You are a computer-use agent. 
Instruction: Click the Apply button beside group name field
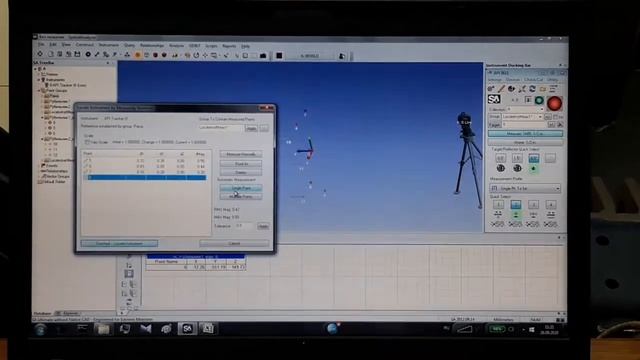pos(251,128)
